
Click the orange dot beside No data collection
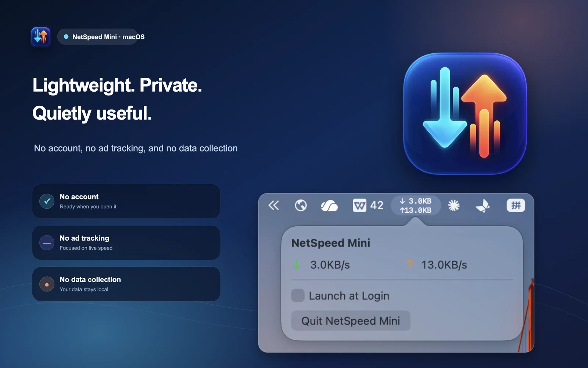point(47,284)
